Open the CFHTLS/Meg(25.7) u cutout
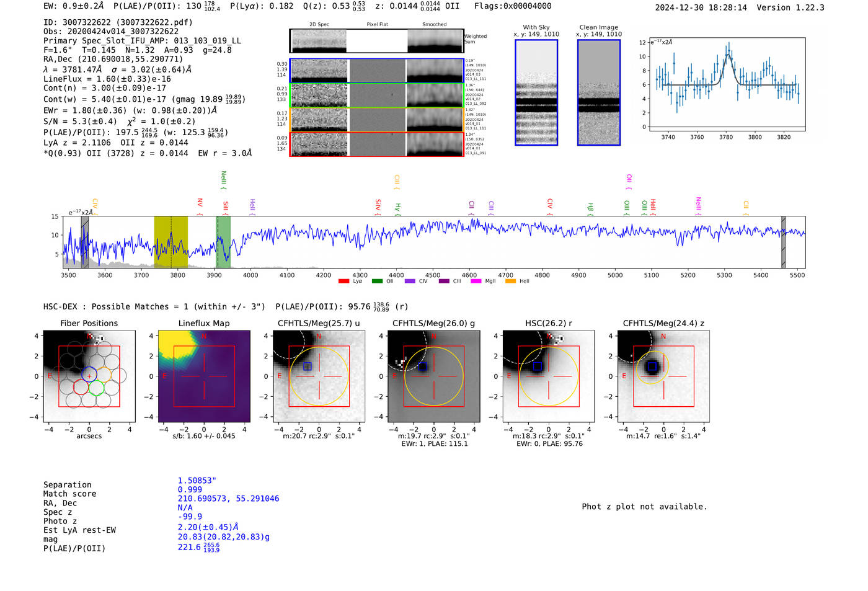Screen dimensions: 868x591 click(x=319, y=376)
